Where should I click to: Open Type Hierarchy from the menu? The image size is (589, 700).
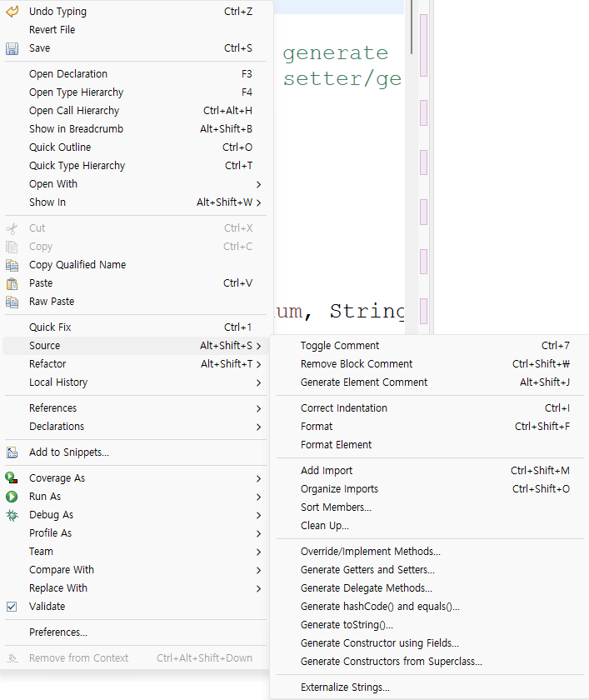[x=136, y=92]
